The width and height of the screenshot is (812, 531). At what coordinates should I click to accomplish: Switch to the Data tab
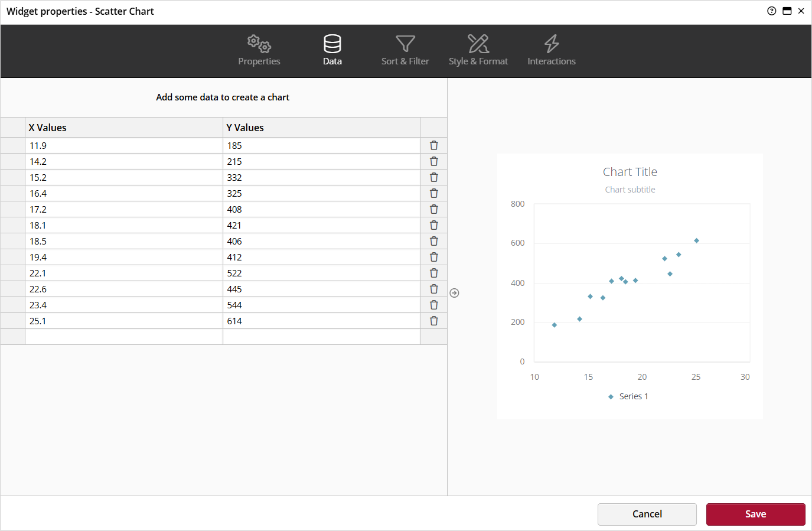(332, 50)
